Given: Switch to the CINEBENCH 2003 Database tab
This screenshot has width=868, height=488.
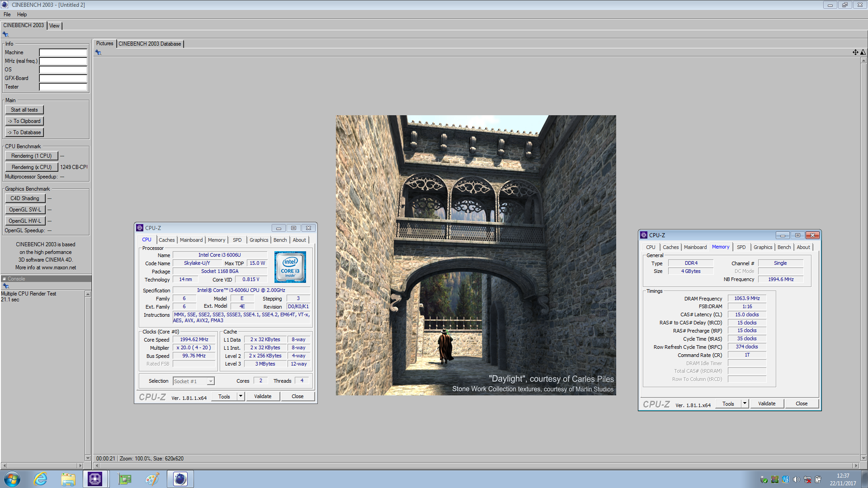Looking at the screenshot, I should pyautogui.click(x=150, y=44).
